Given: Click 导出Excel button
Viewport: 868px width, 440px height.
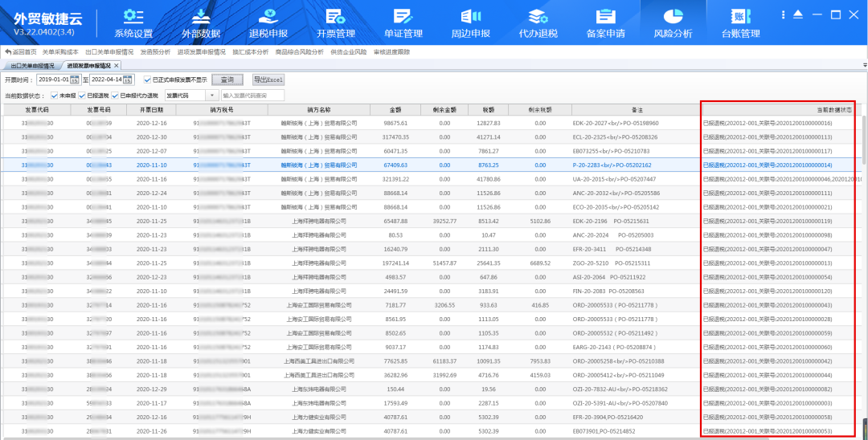Looking at the screenshot, I should pyautogui.click(x=268, y=80).
